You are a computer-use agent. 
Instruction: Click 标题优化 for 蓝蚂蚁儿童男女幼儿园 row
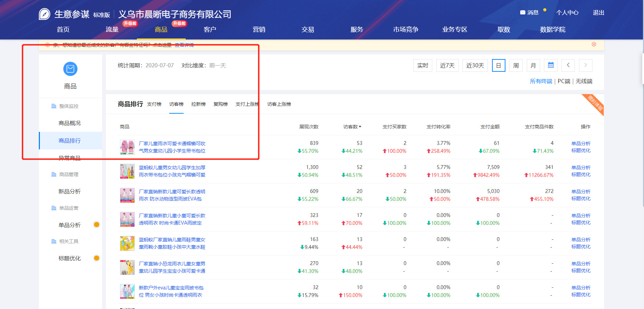(x=581, y=174)
